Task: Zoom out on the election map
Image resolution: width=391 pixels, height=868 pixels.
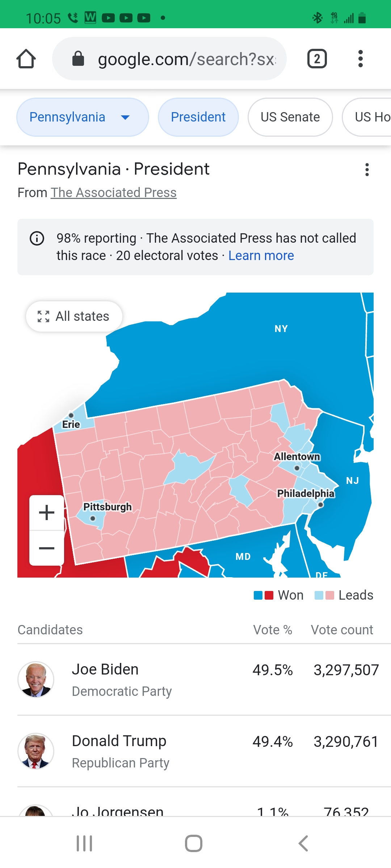Action: (x=47, y=548)
